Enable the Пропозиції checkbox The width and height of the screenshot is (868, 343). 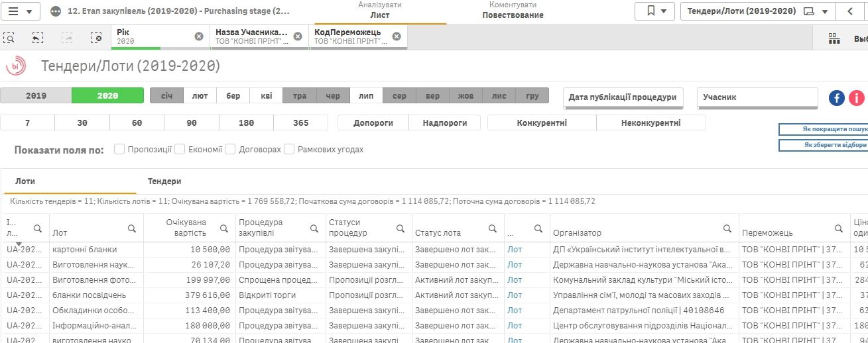[119, 150]
